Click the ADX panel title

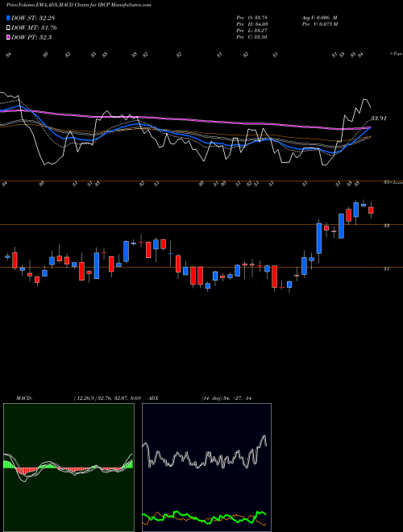click(x=154, y=398)
